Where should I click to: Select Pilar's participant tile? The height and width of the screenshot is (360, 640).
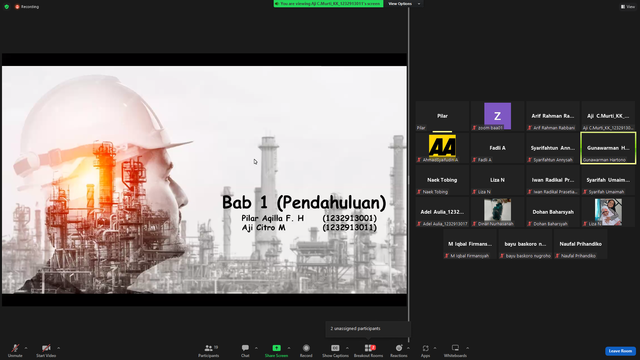click(x=442, y=116)
